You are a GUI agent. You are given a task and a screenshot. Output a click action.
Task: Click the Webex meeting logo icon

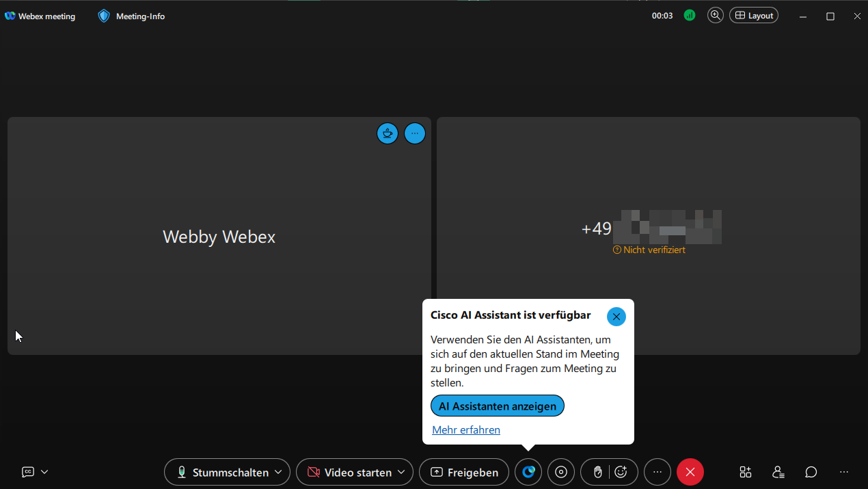click(x=10, y=16)
